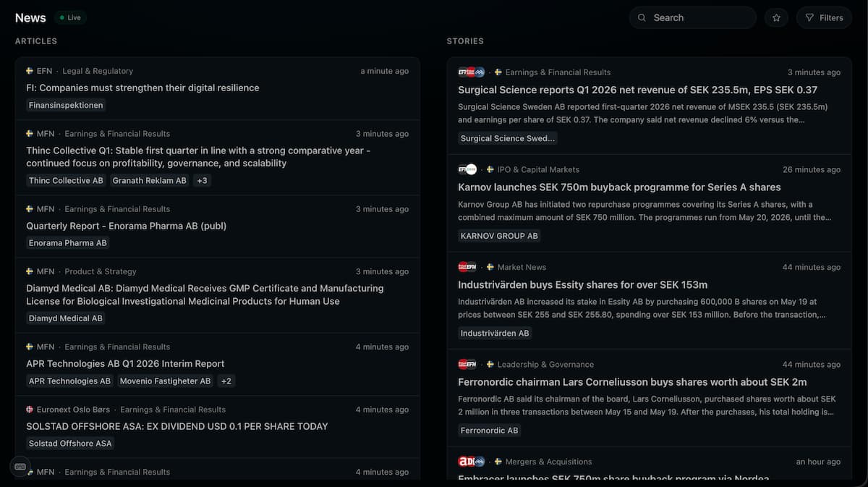The height and width of the screenshot is (487, 868).
Task: Click Swedish flag on Thinc Collective article
Action: point(30,134)
